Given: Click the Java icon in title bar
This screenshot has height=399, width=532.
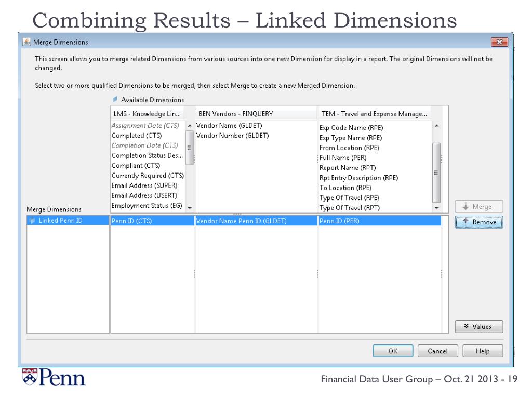Looking at the screenshot, I should (26, 42).
